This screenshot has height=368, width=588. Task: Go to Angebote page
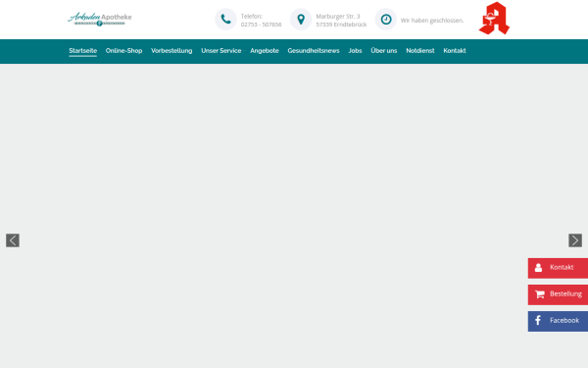tap(265, 51)
